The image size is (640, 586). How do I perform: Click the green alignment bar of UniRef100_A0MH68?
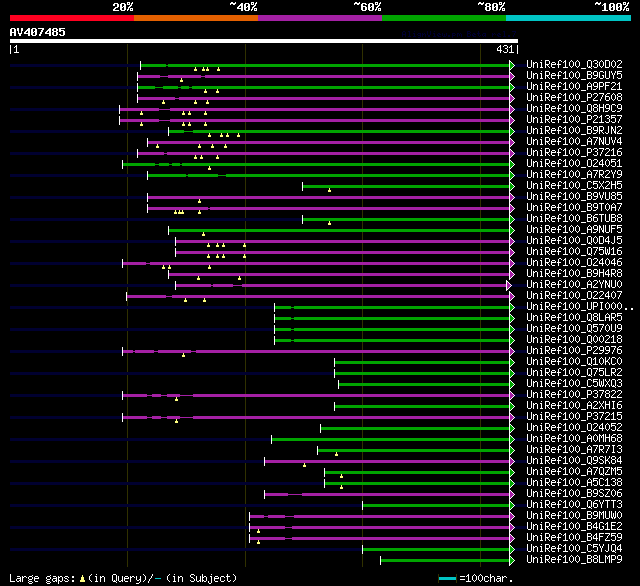[391, 440]
